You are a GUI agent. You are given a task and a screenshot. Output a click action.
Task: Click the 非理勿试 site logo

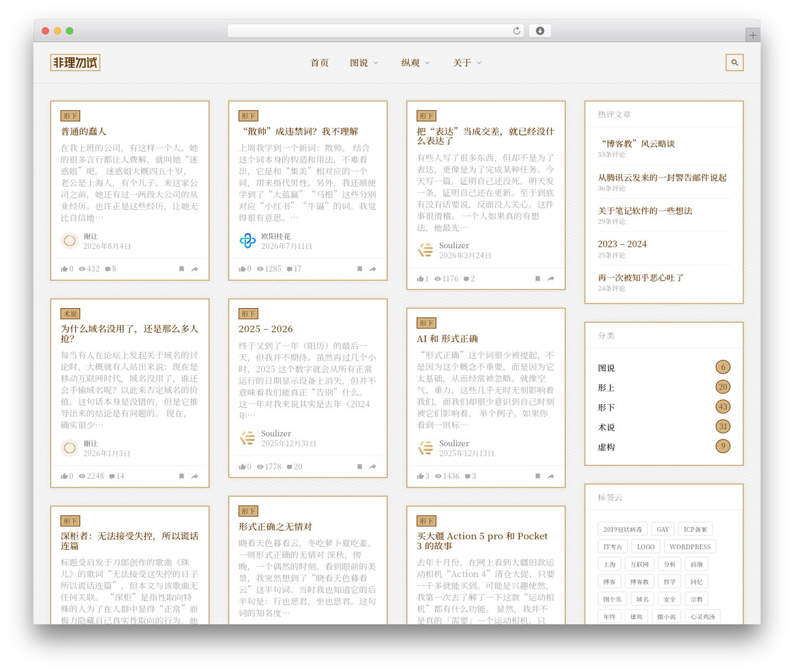(x=75, y=63)
